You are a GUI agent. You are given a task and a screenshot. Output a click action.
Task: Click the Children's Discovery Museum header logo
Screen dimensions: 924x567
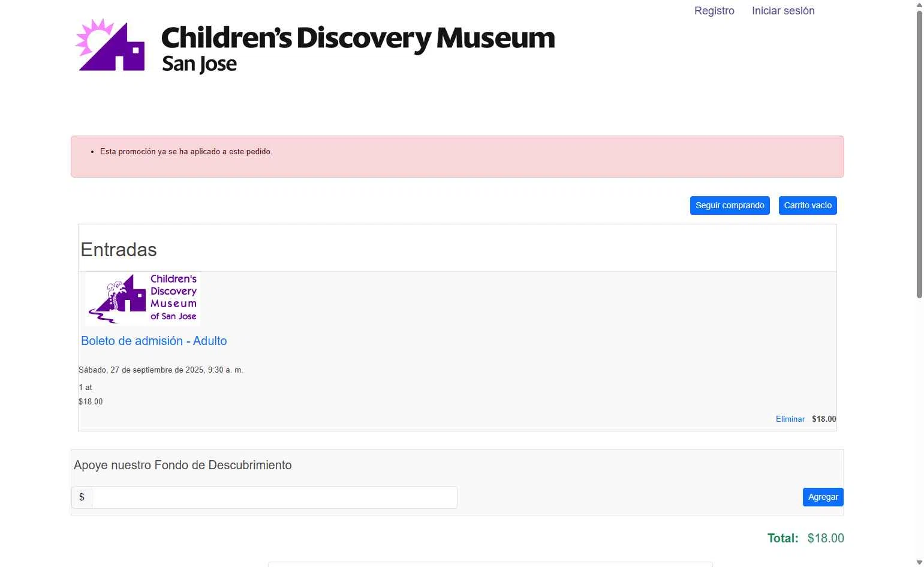pyautogui.click(x=315, y=46)
